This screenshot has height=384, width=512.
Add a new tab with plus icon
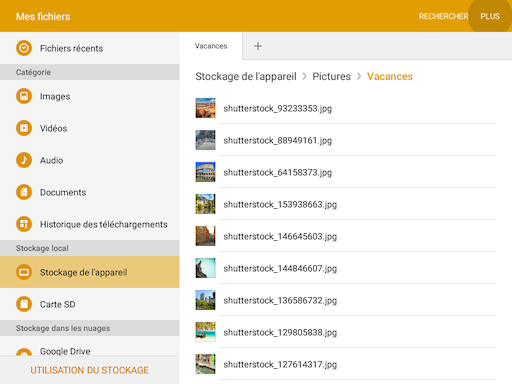click(x=258, y=46)
